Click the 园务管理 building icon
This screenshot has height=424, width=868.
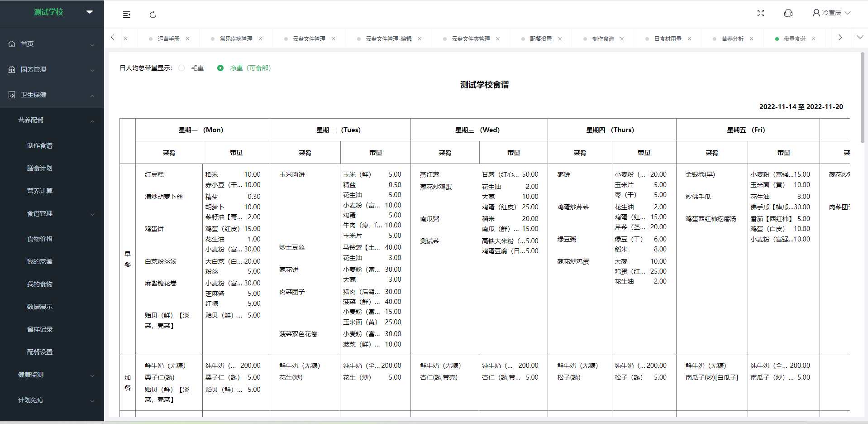[12, 69]
